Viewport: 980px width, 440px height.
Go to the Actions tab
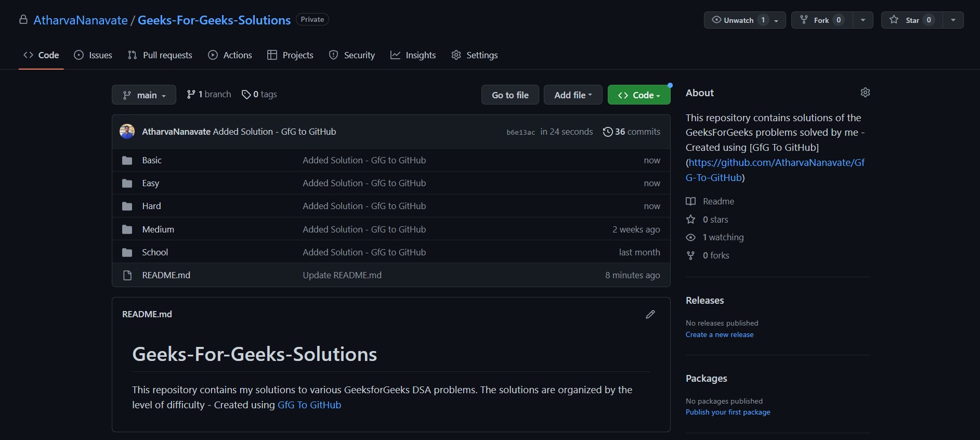[x=230, y=55]
